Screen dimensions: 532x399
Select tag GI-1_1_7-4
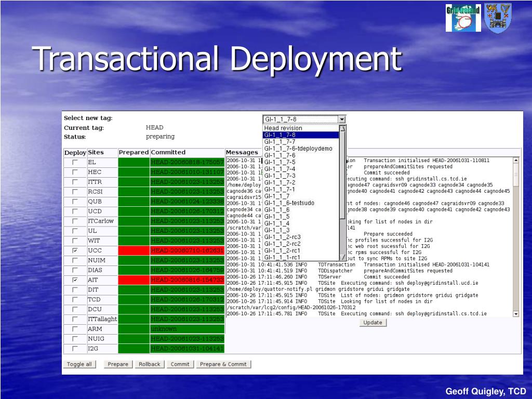(x=301, y=169)
